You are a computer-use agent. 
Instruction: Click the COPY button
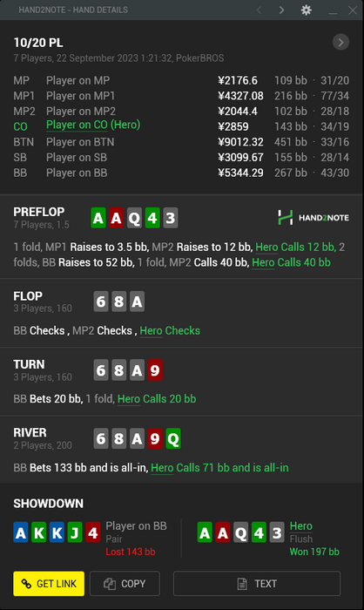pos(125,584)
